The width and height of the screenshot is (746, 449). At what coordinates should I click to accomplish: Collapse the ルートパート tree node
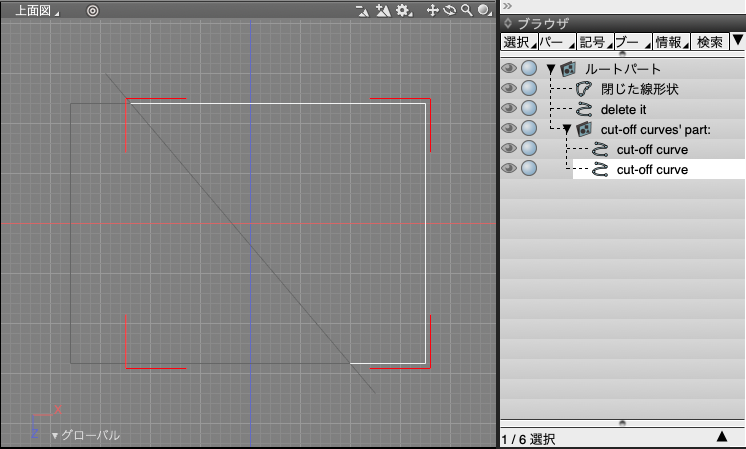coord(550,69)
